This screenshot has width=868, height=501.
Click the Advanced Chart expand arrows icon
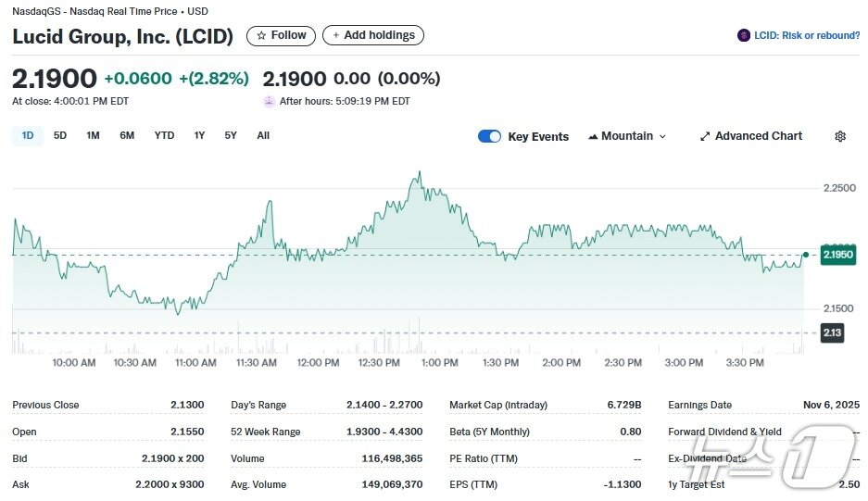click(705, 136)
